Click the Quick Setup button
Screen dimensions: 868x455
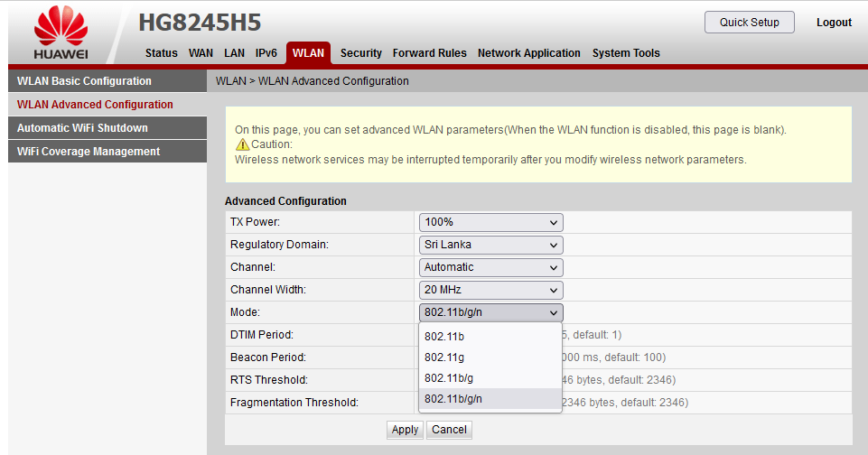click(749, 23)
